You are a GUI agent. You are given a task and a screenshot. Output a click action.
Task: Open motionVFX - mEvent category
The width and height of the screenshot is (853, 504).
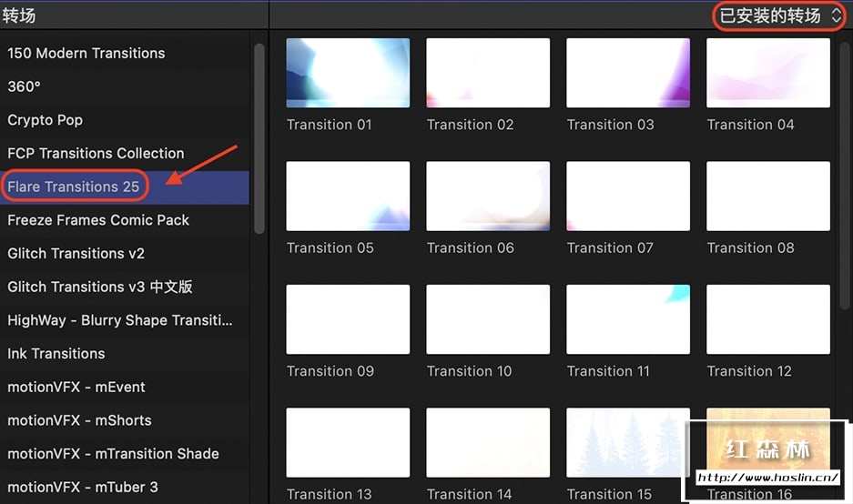click(x=125, y=388)
